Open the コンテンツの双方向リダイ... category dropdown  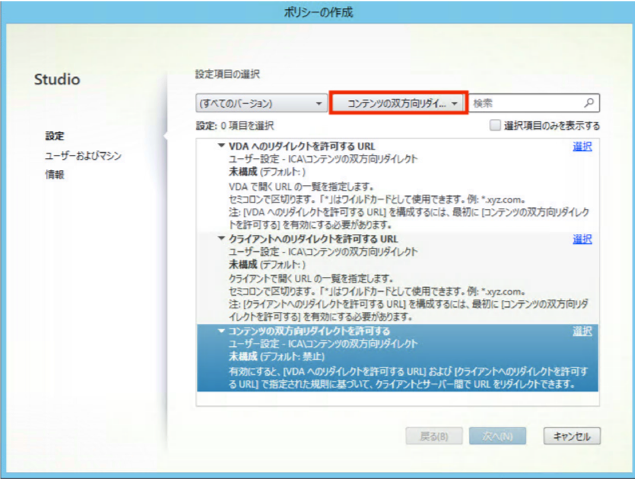(x=399, y=103)
